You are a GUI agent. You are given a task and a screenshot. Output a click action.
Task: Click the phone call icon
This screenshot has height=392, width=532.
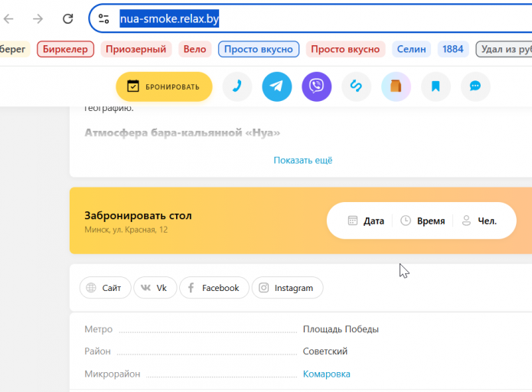tap(237, 87)
